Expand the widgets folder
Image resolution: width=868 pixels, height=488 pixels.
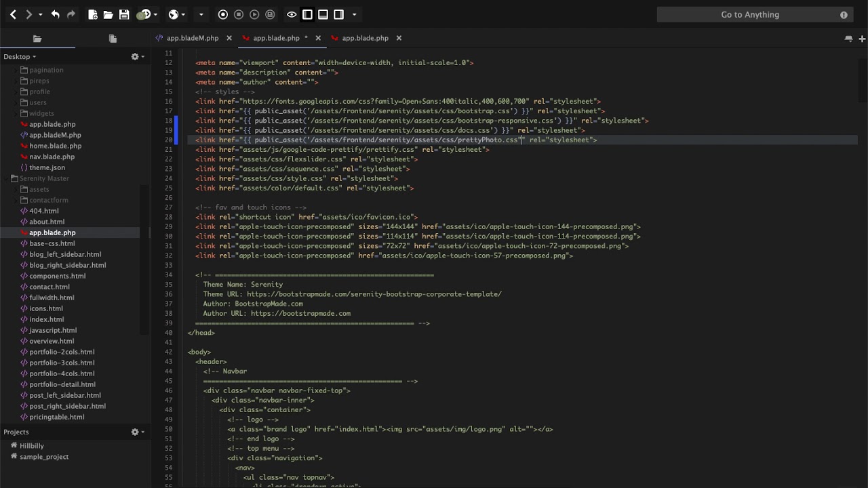click(16, 113)
